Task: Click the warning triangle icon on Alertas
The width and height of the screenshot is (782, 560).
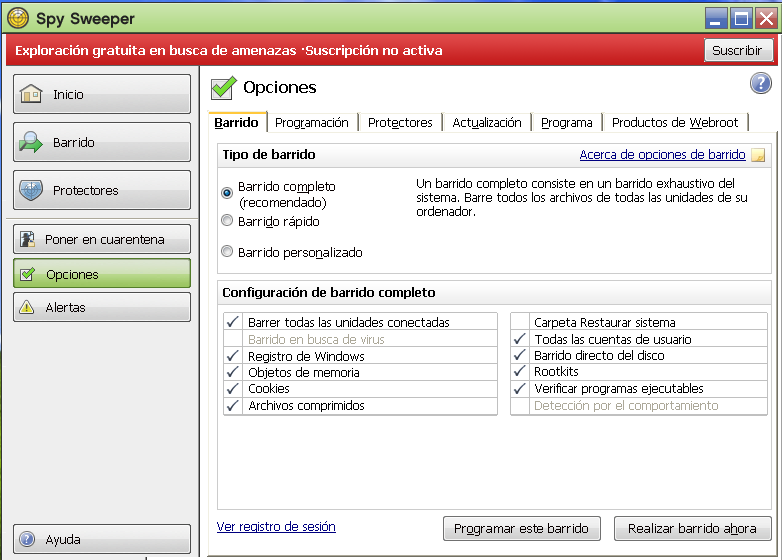Action: (x=26, y=307)
